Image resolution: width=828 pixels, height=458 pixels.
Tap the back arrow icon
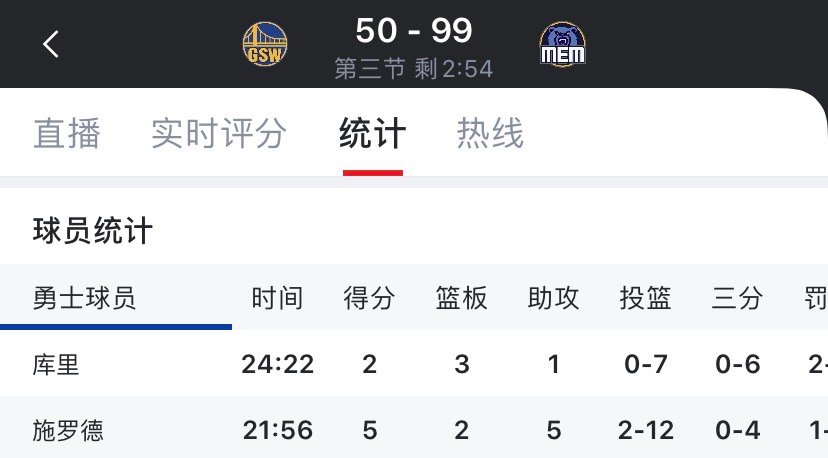pos(51,44)
